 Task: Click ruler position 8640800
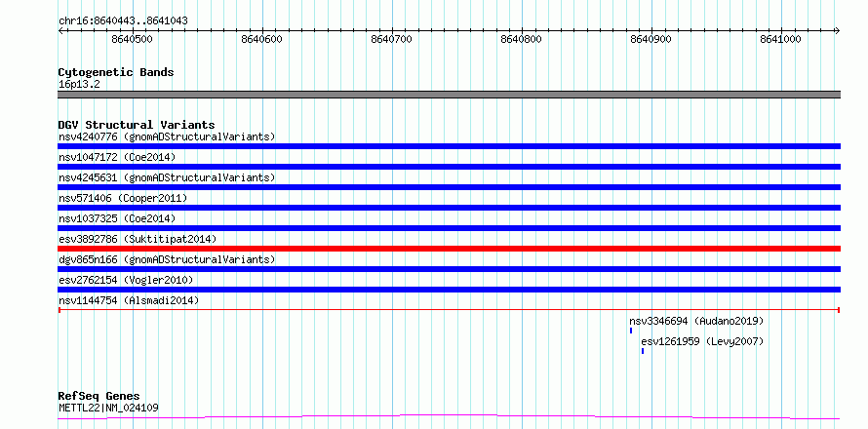point(522,39)
